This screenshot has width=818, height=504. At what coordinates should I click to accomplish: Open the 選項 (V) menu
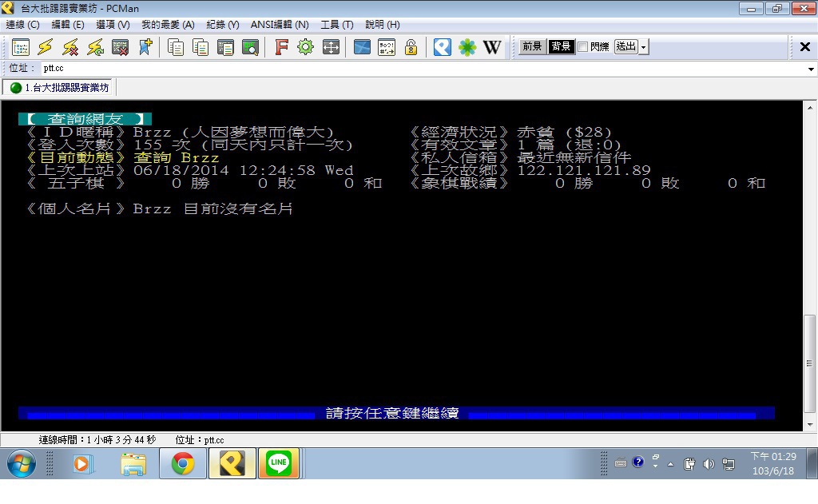click(x=113, y=25)
